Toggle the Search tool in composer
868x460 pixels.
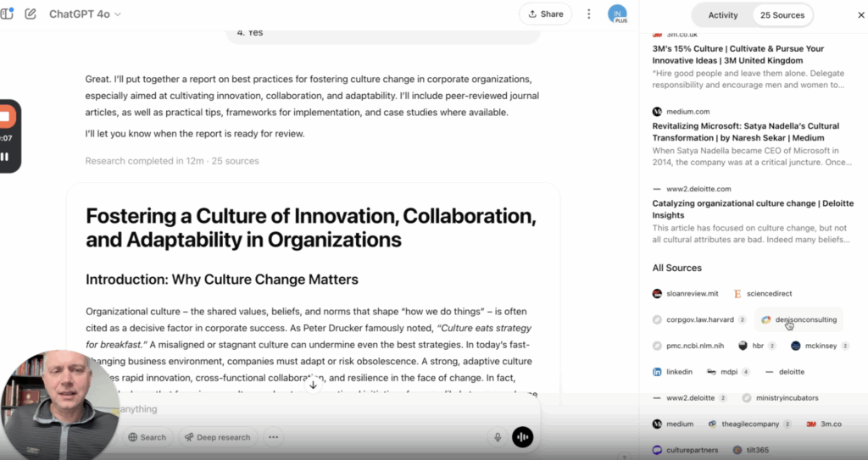[x=147, y=437]
